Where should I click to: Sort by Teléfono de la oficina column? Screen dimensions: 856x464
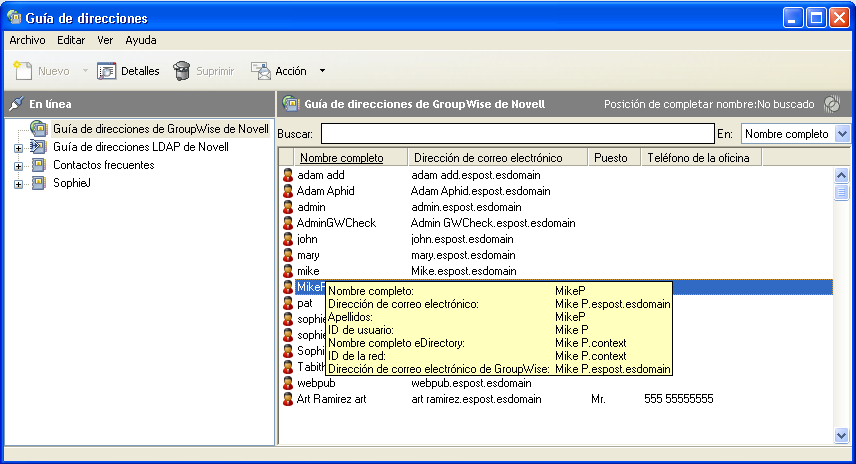701,158
